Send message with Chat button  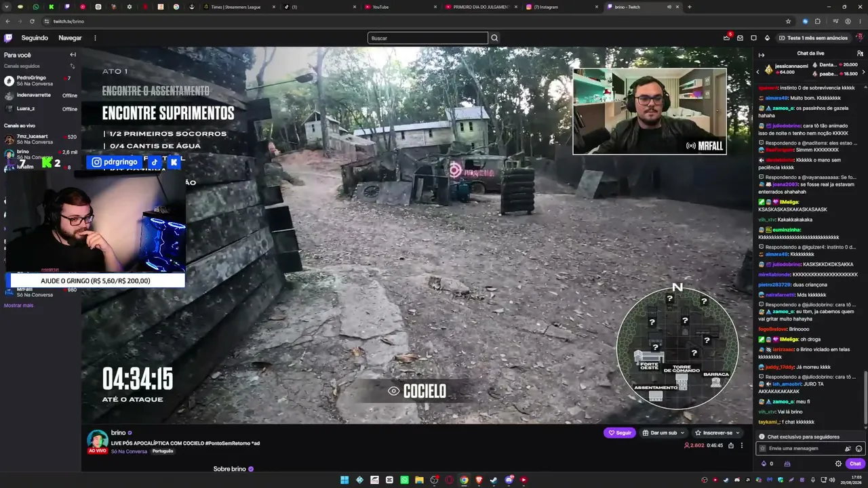pos(855,464)
